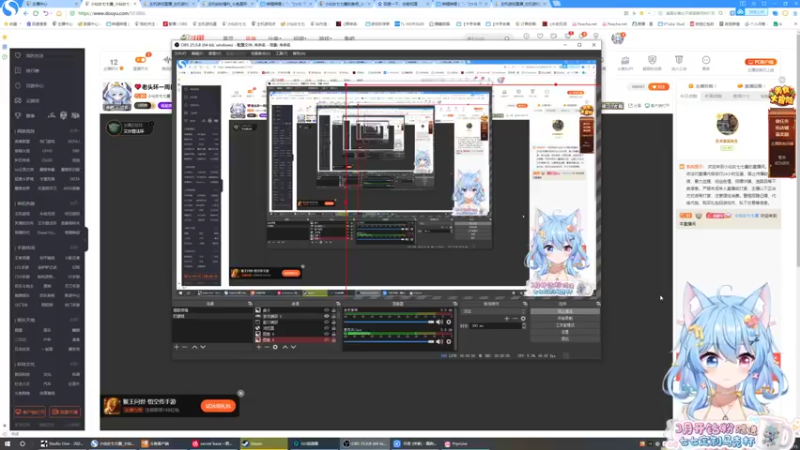Click 停止推流 button in OBS Controls
This screenshot has width=800, height=450.
pos(565,311)
